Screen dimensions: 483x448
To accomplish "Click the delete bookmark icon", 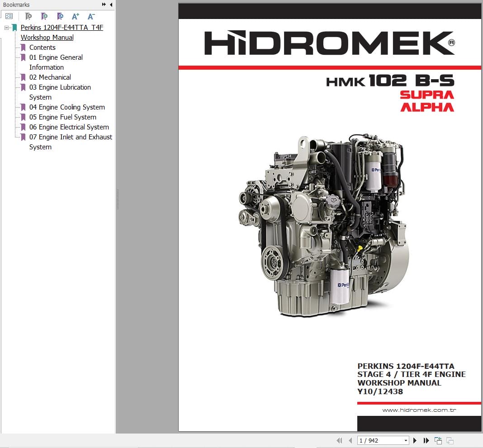I will 28,15.
